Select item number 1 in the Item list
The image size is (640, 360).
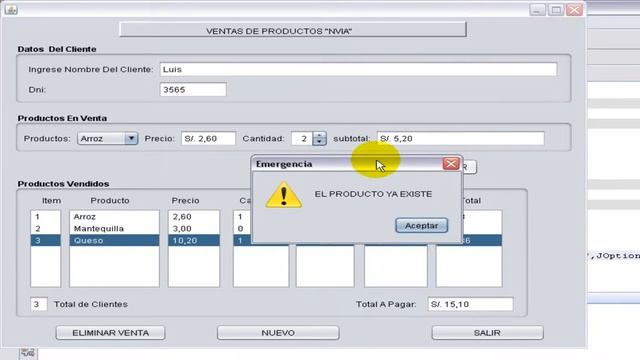(46, 217)
